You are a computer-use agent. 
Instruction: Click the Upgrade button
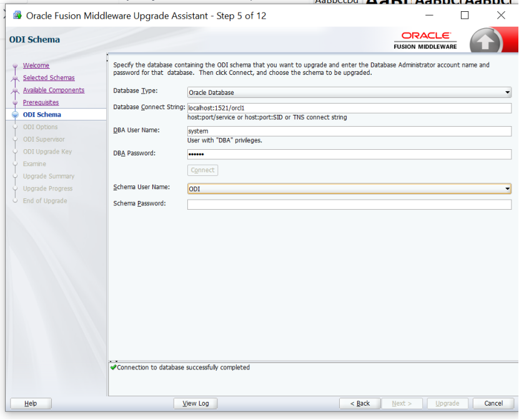tap(448, 404)
